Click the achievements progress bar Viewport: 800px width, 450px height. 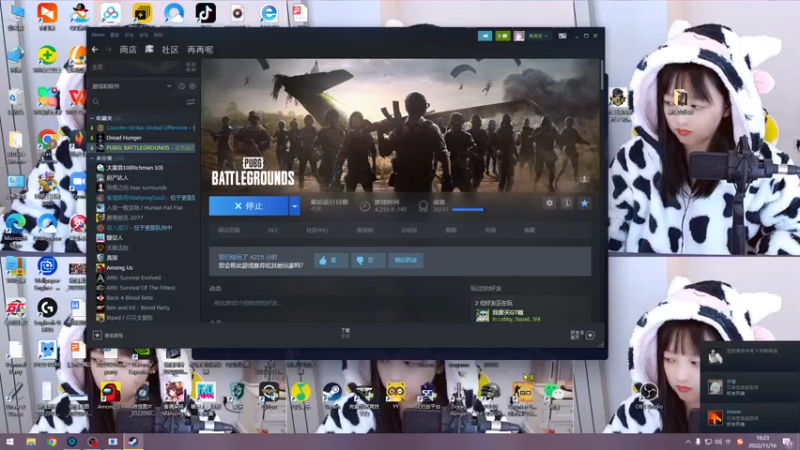pyautogui.click(x=468, y=209)
